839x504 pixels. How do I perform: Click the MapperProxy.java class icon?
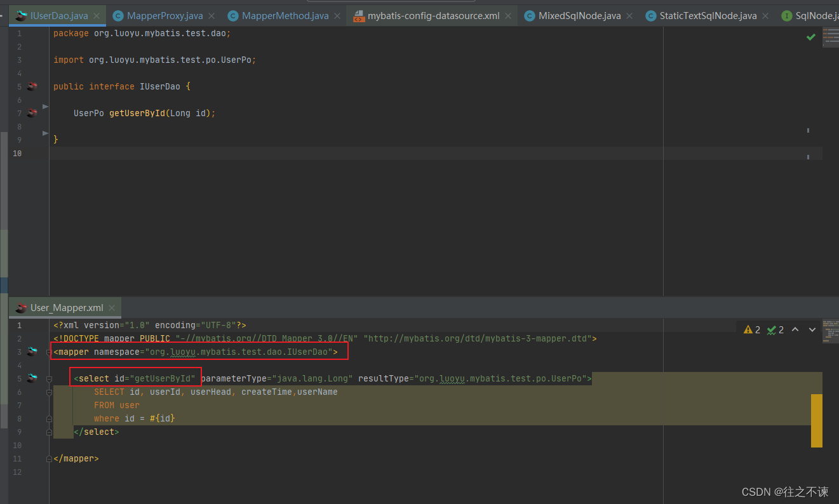click(118, 16)
